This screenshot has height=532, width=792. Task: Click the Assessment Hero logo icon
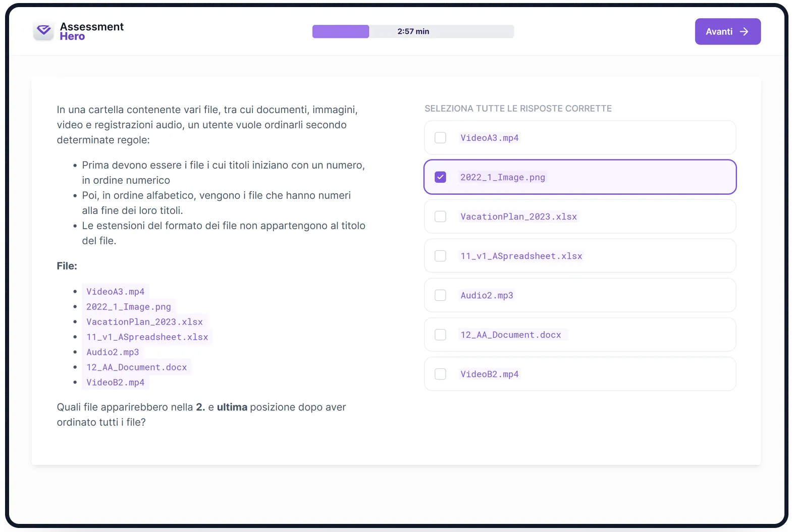tap(43, 31)
